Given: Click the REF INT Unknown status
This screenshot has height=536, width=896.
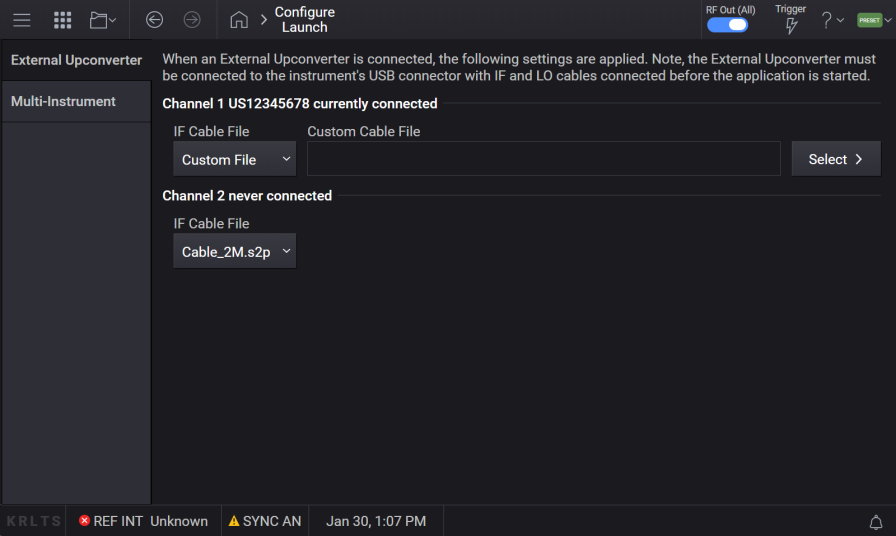Looking at the screenshot, I should (143, 521).
